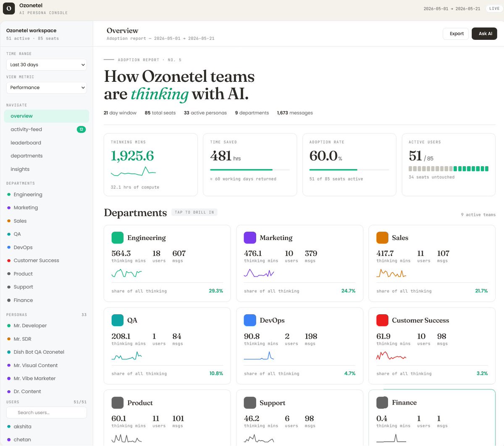This screenshot has width=504, height=446.
Task: Click the Ask AI button
Action: pyautogui.click(x=484, y=34)
